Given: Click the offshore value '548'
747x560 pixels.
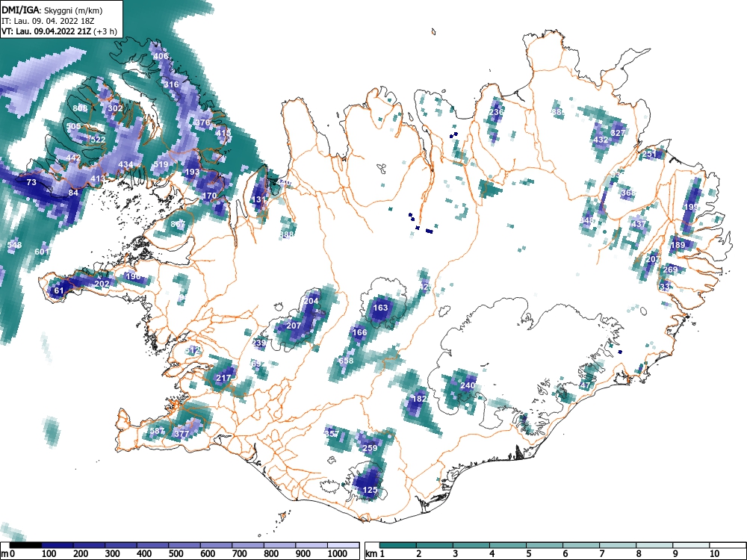Looking at the screenshot, I should tap(14, 245).
